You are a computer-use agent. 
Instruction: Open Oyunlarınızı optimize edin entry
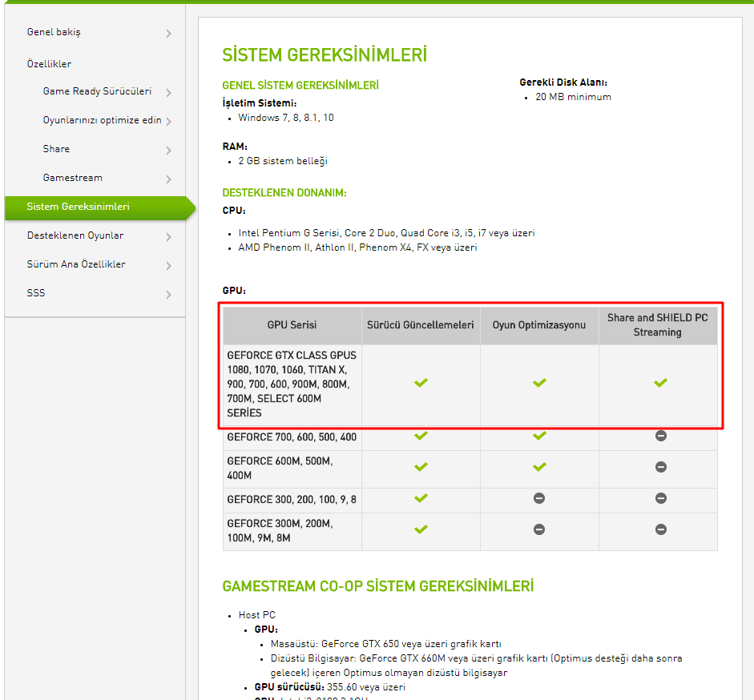pos(102,120)
